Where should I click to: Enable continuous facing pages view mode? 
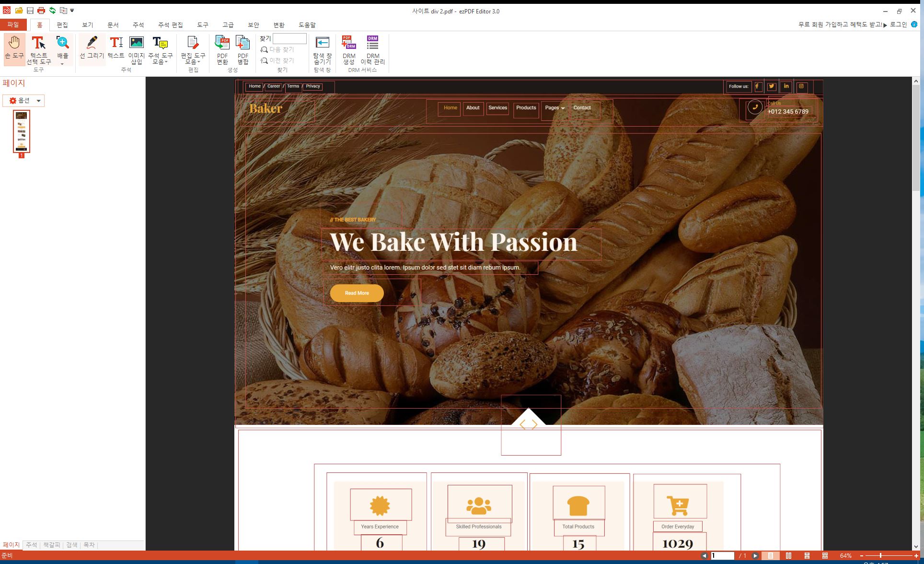pyautogui.click(x=825, y=556)
